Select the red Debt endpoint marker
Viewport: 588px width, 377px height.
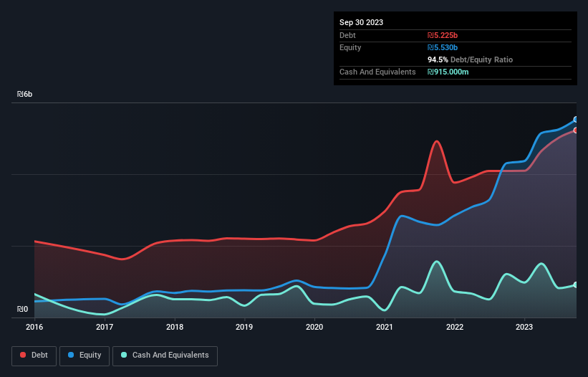[x=576, y=130]
